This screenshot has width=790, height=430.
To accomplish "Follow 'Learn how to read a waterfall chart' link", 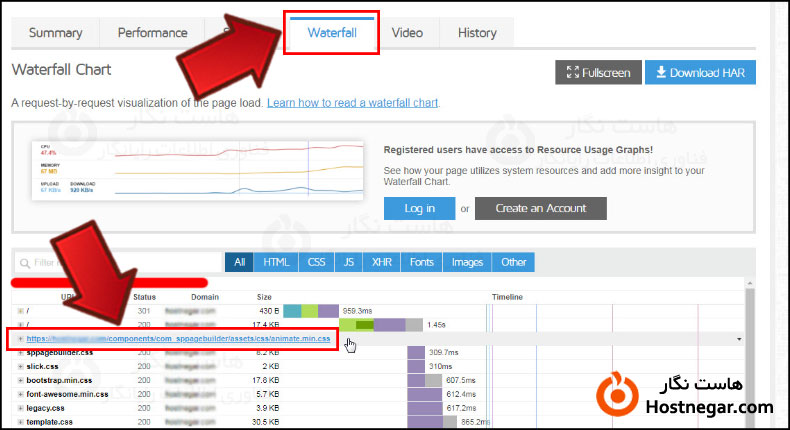I will click(x=352, y=103).
